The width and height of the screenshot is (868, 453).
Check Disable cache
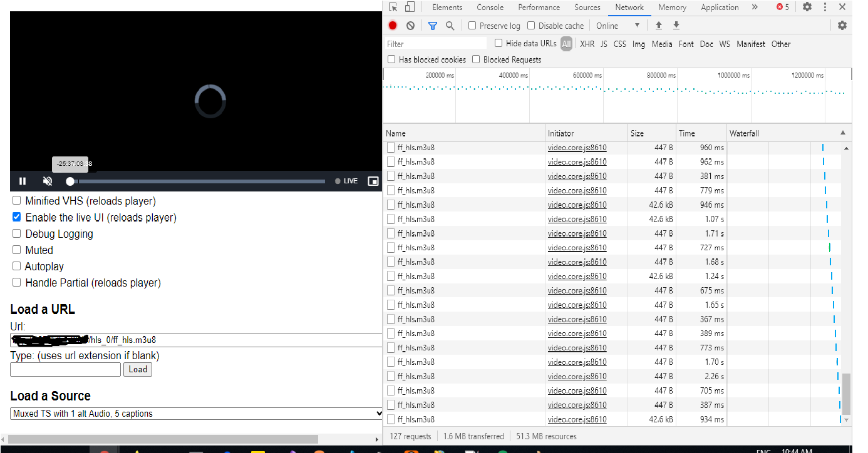(532, 25)
